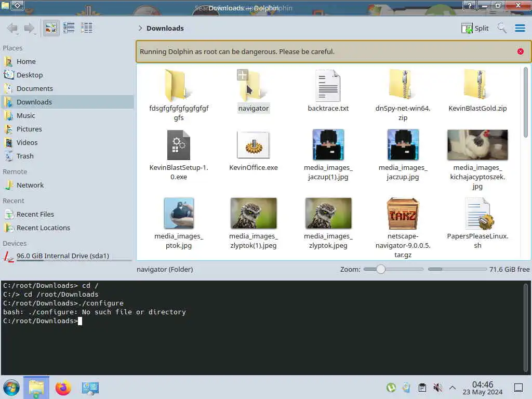Select KevinOffice.exe file
The image size is (532, 399).
(254, 150)
